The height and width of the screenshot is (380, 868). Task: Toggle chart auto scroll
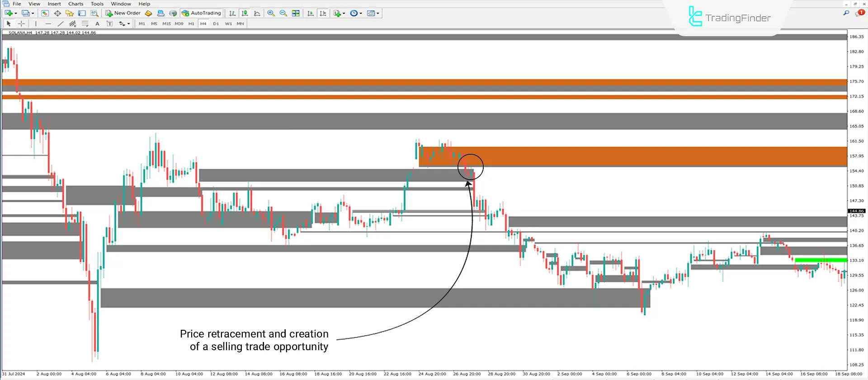click(x=311, y=13)
